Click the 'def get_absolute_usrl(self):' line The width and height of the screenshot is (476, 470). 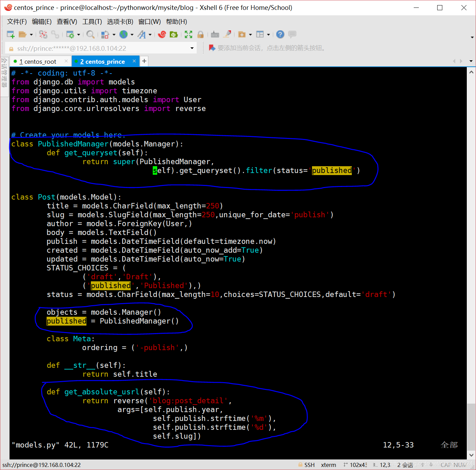(x=108, y=392)
